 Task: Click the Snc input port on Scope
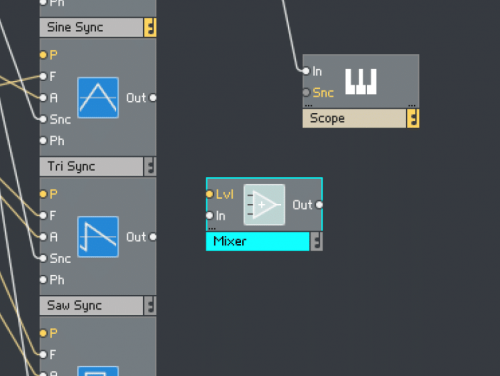(x=306, y=92)
